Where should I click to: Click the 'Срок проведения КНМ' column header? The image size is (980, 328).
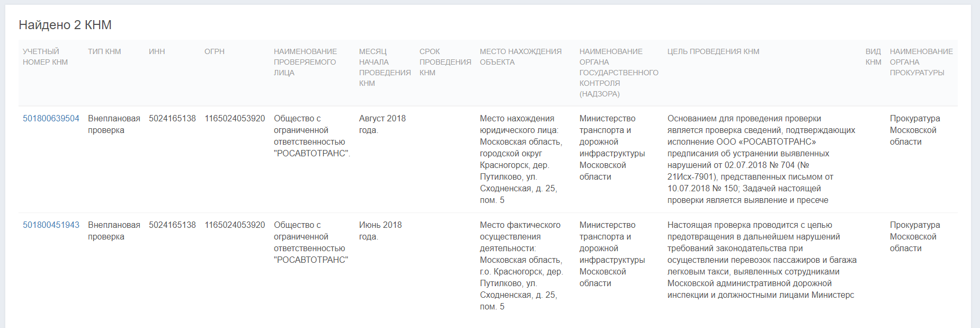446,62
